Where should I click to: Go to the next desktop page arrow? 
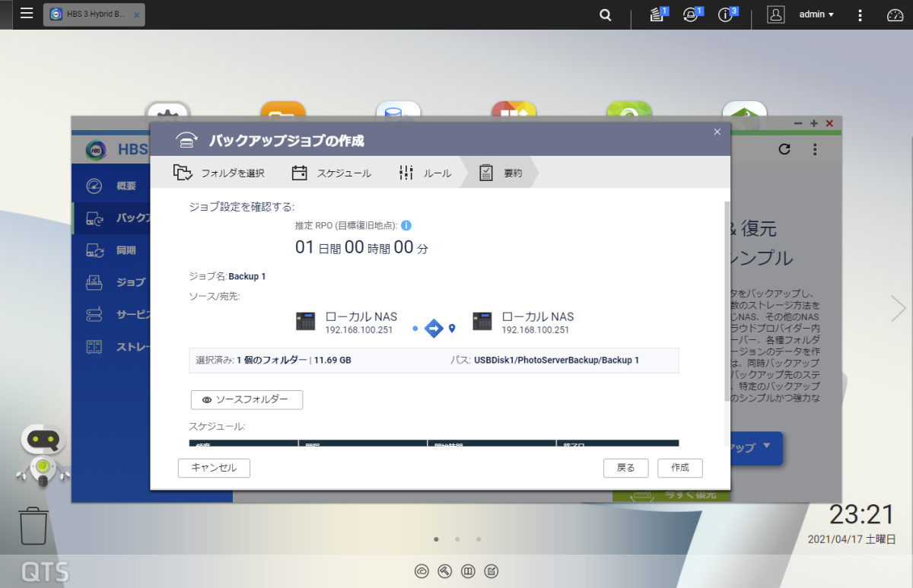899,308
